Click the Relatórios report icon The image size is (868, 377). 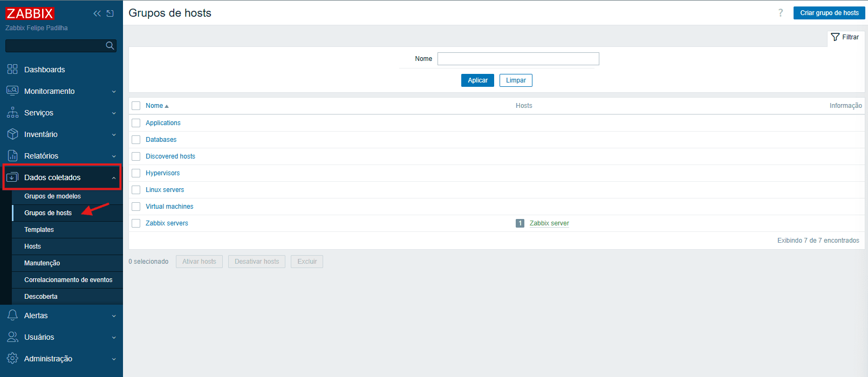coord(12,156)
